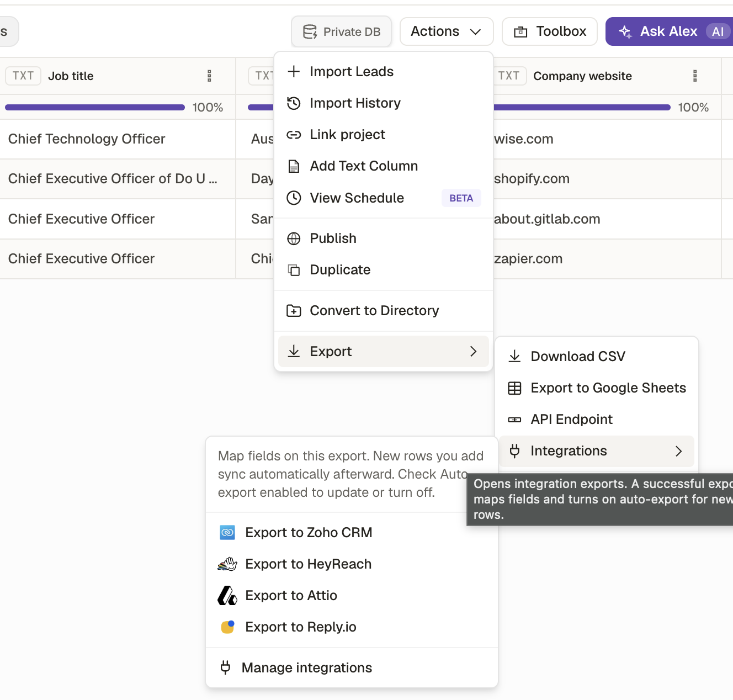Click the wise.com cell
This screenshot has width=733, height=700.
coord(607,139)
